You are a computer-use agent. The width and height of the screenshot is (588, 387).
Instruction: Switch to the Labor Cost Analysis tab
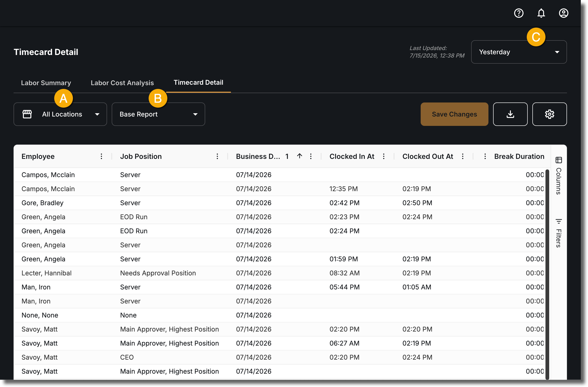122,83
